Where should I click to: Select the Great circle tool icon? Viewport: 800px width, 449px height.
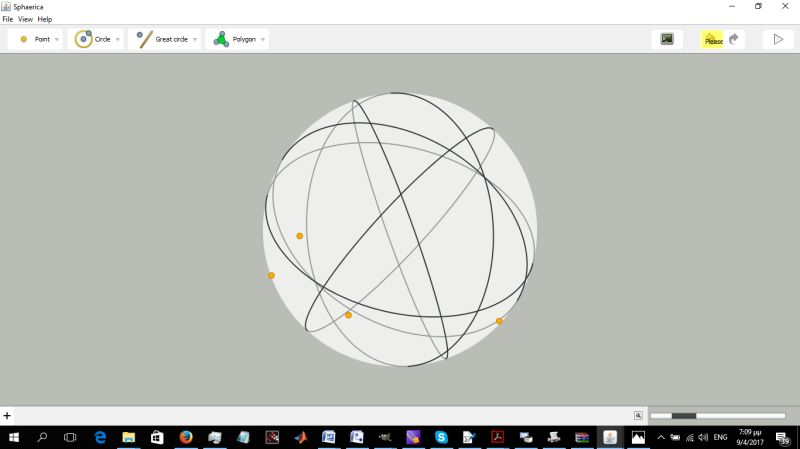[x=144, y=39]
